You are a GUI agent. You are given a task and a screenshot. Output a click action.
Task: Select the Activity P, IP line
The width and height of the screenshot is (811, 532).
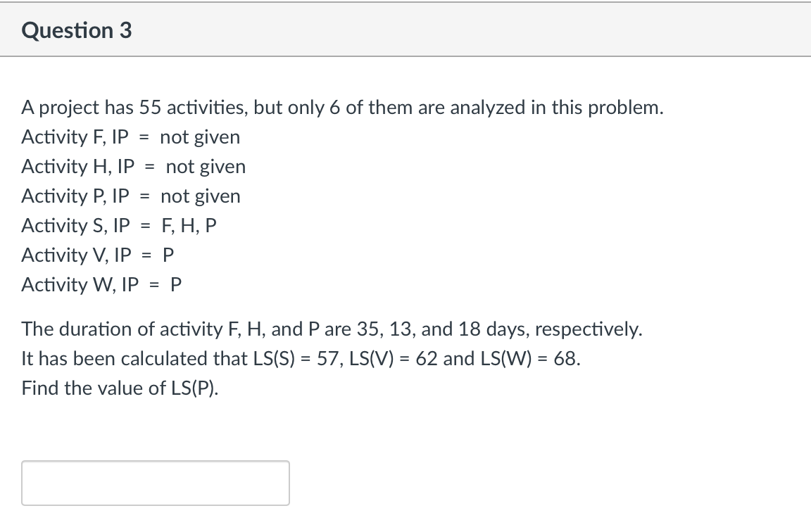point(131,196)
